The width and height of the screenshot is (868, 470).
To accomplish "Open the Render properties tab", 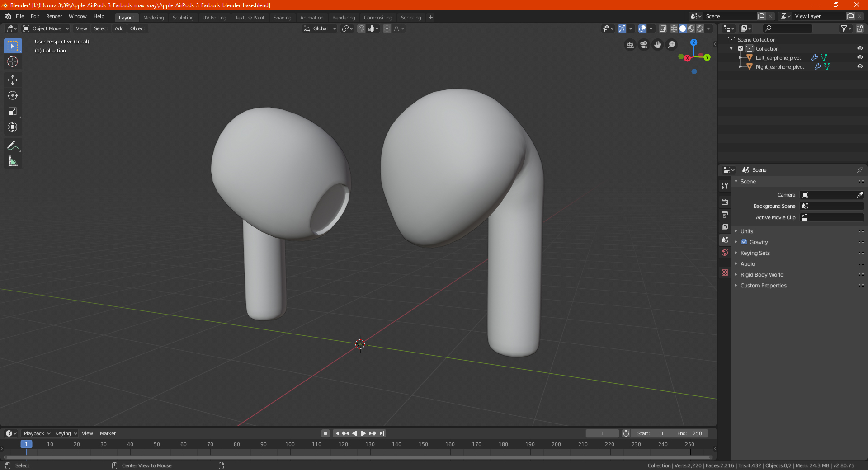I will [725, 202].
